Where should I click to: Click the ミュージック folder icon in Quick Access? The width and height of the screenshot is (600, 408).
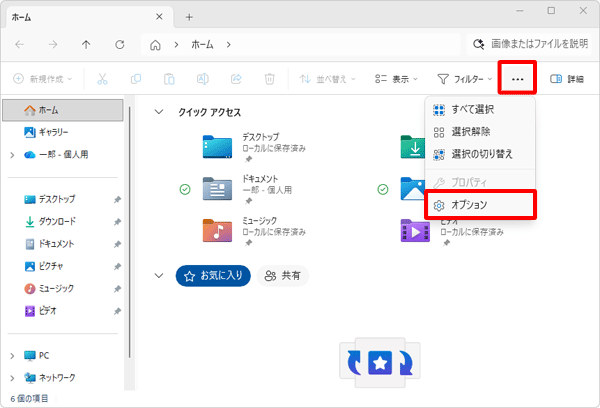217,230
